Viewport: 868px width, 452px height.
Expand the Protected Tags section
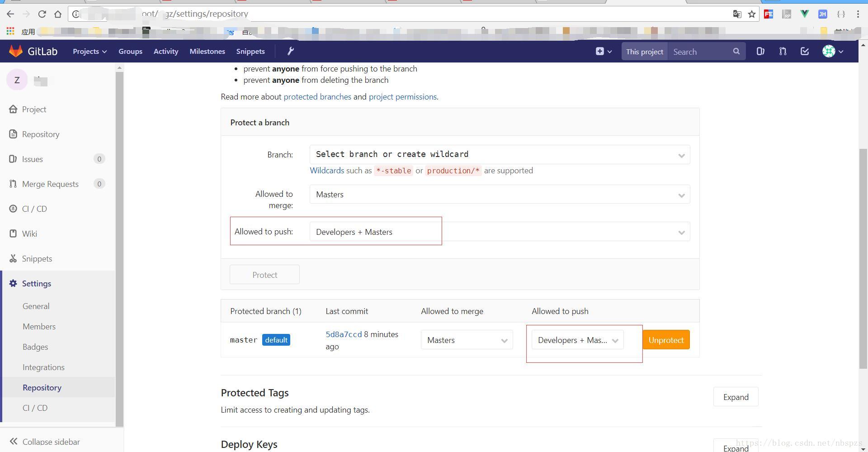click(x=736, y=397)
